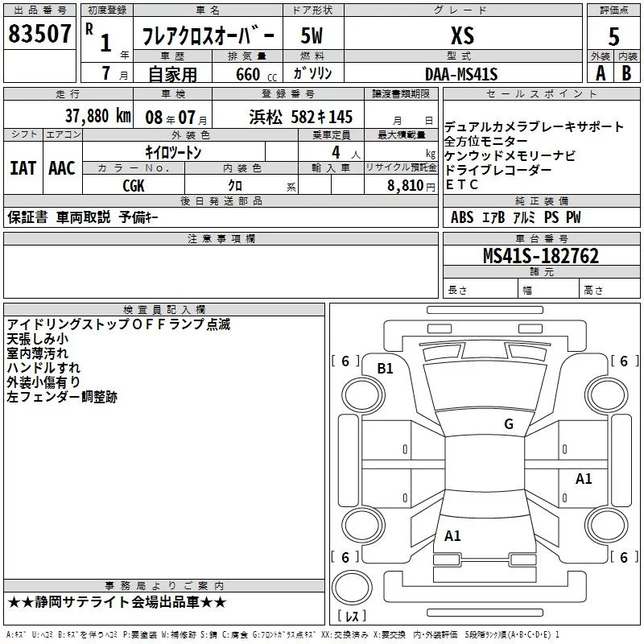Click the セールスポイント header

(x=541, y=94)
